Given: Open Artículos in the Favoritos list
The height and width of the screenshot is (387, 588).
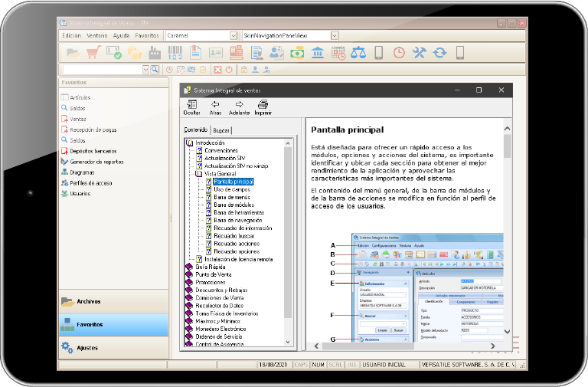Looking at the screenshot, I should coord(80,97).
